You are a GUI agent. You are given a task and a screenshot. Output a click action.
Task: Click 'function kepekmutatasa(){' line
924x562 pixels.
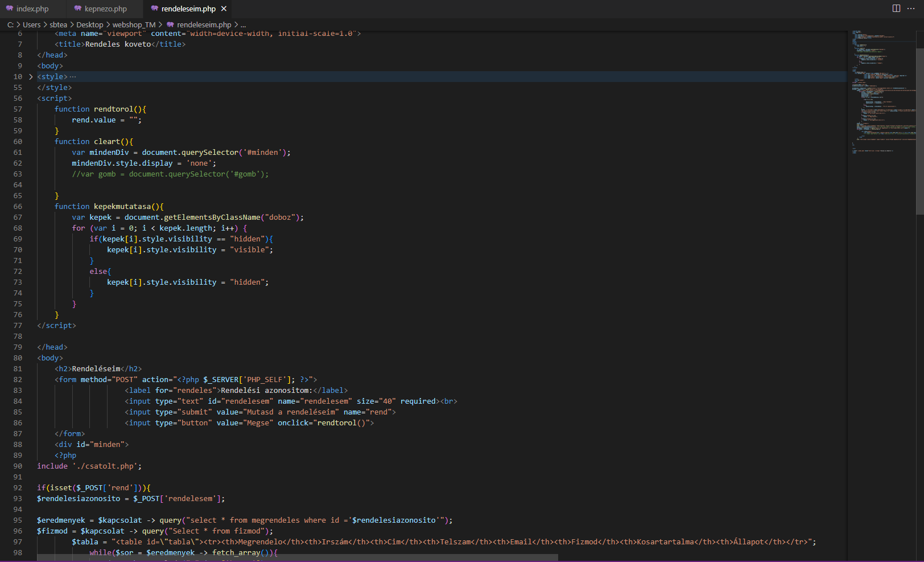point(109,207)
